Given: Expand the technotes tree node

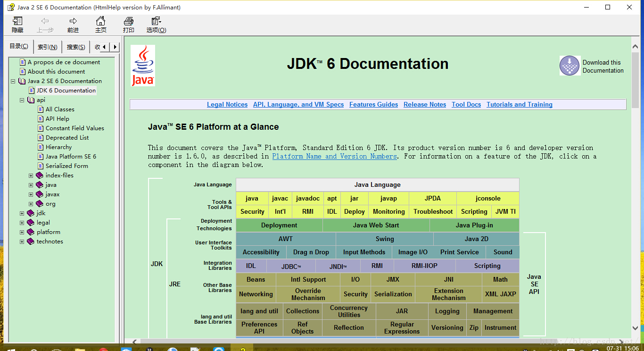Looking at the screenshot, I should coord(22,242).
